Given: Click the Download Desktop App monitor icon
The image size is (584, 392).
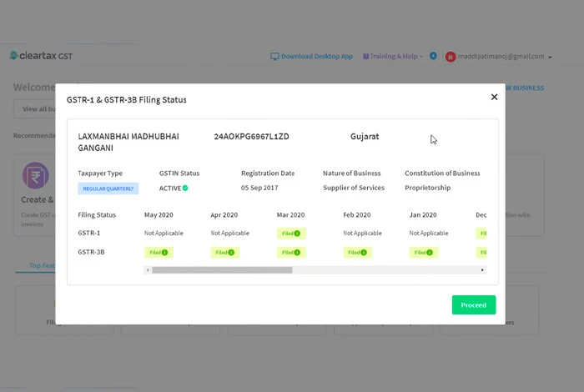Looking at the screenshot, I should point(274,57).
